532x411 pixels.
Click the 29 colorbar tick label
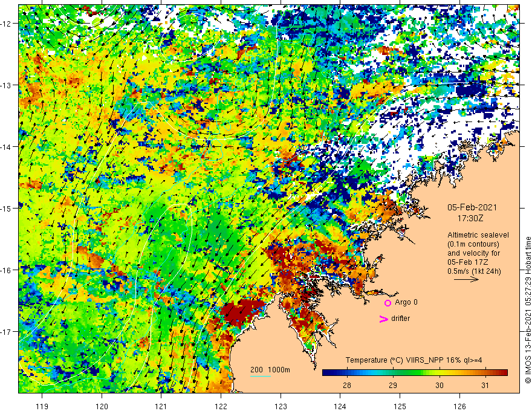(x=393, y=386)
